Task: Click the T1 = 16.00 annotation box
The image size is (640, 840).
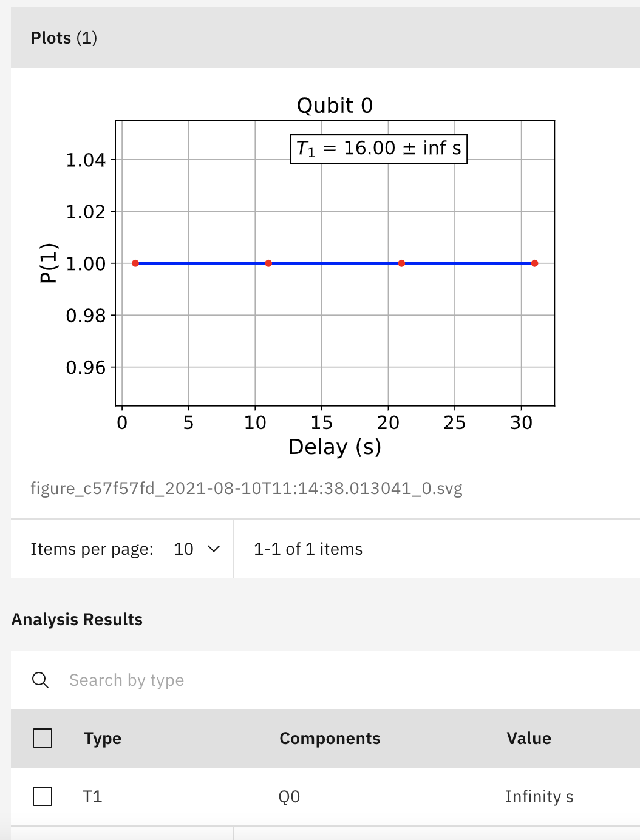Action: coord(378,147)
